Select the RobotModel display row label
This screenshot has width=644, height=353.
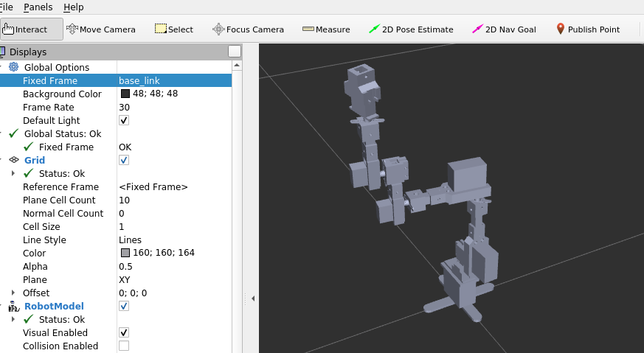click(54, 307)
